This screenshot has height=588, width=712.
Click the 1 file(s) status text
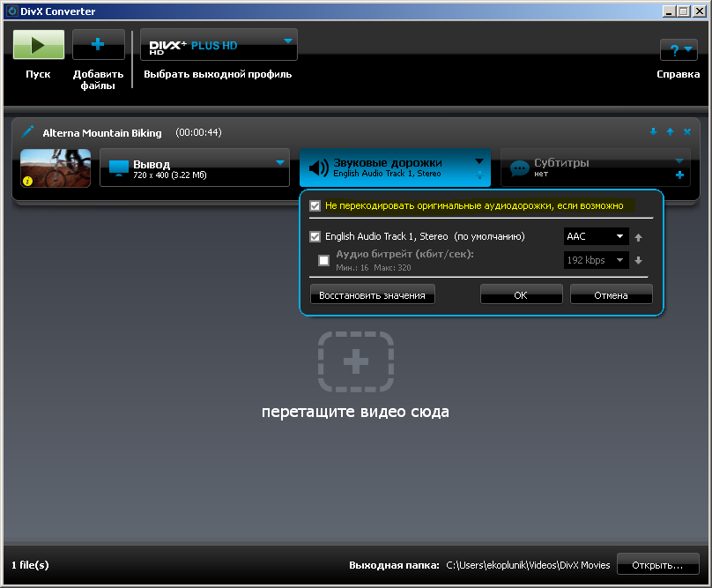(30, 565)
